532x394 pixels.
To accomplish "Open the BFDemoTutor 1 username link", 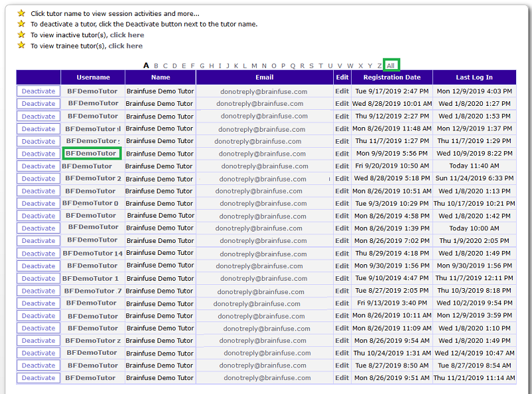I will [x=92, y=279].
